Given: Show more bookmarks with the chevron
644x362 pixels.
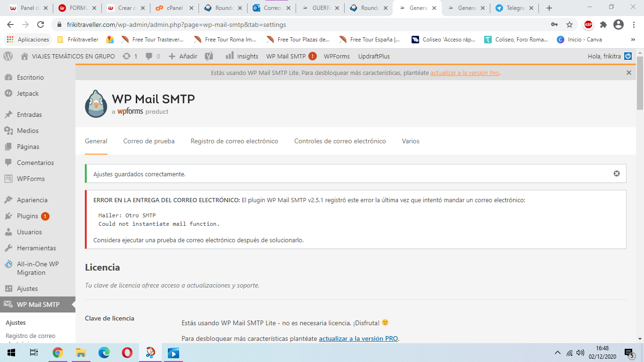Looking at the screenshot, I should click(x=633, y=40).
